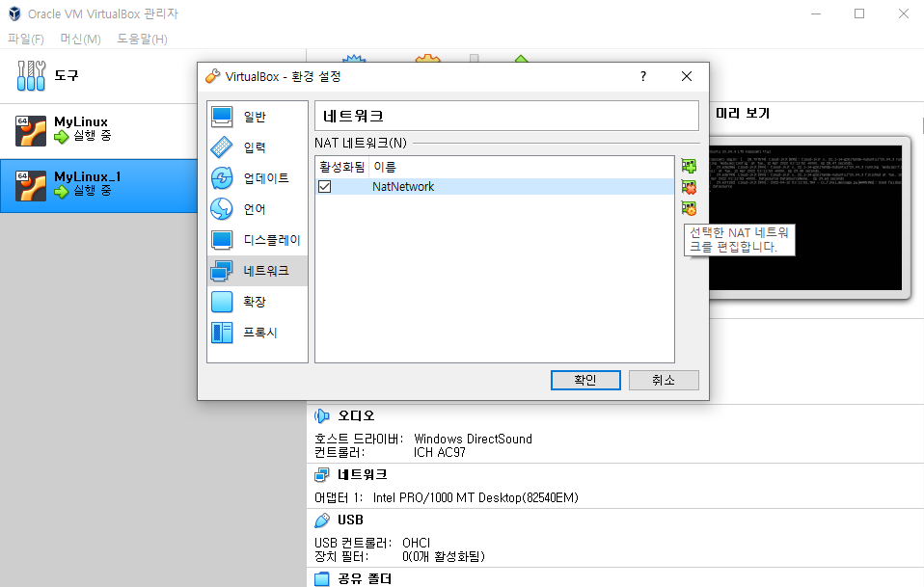Click the VirtualBox wrench icon in dialog title
This screenshot has height=587, width=924.
(x=212, y=76)
